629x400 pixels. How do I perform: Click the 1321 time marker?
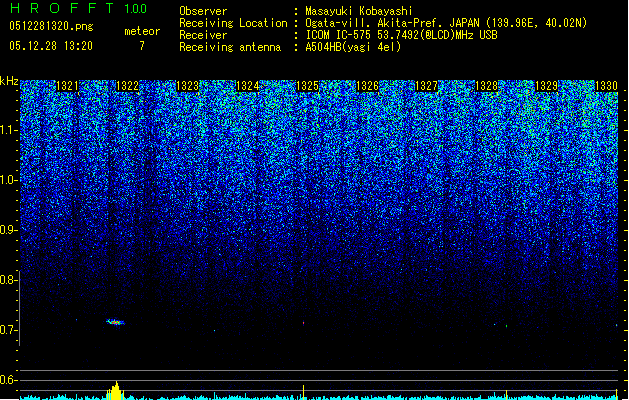[x=67, y=86]
